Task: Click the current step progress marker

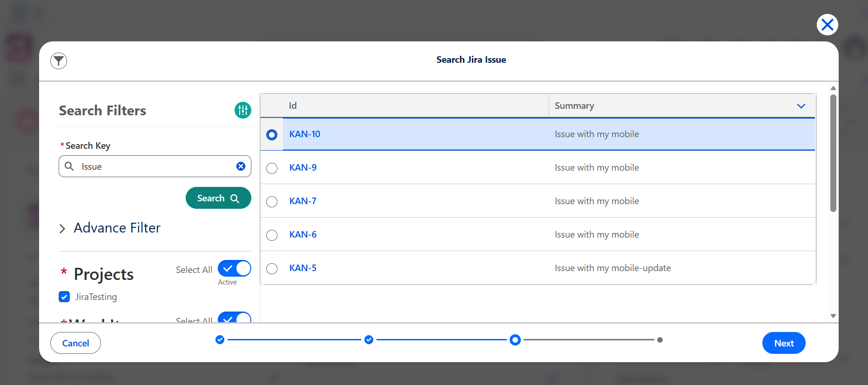Action: pos(515,340)
